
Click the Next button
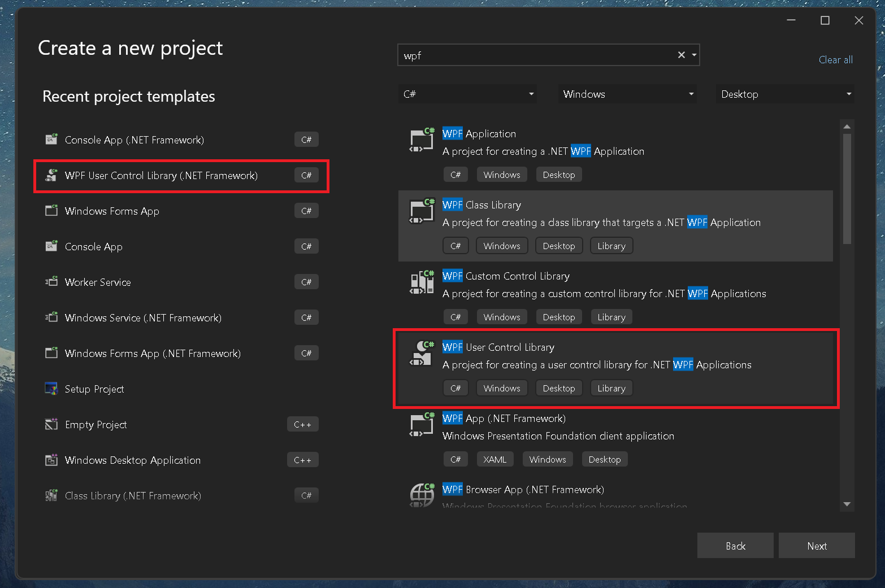(x=817, y=546)
